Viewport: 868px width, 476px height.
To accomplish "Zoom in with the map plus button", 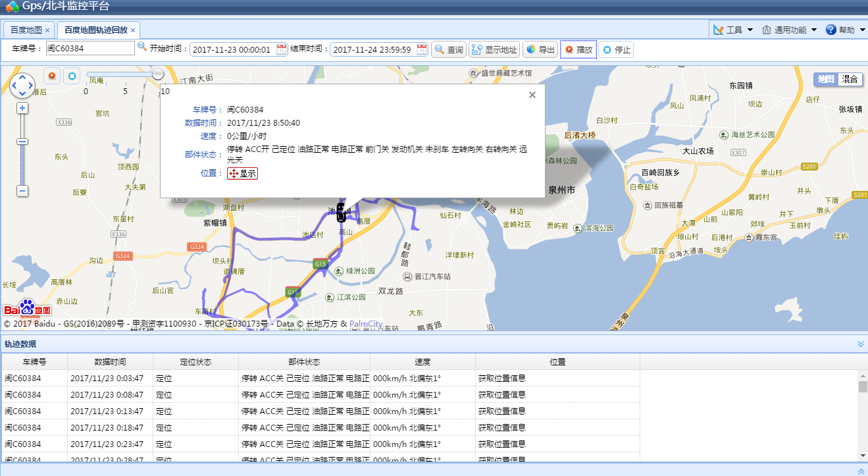I will pos(22,107).
